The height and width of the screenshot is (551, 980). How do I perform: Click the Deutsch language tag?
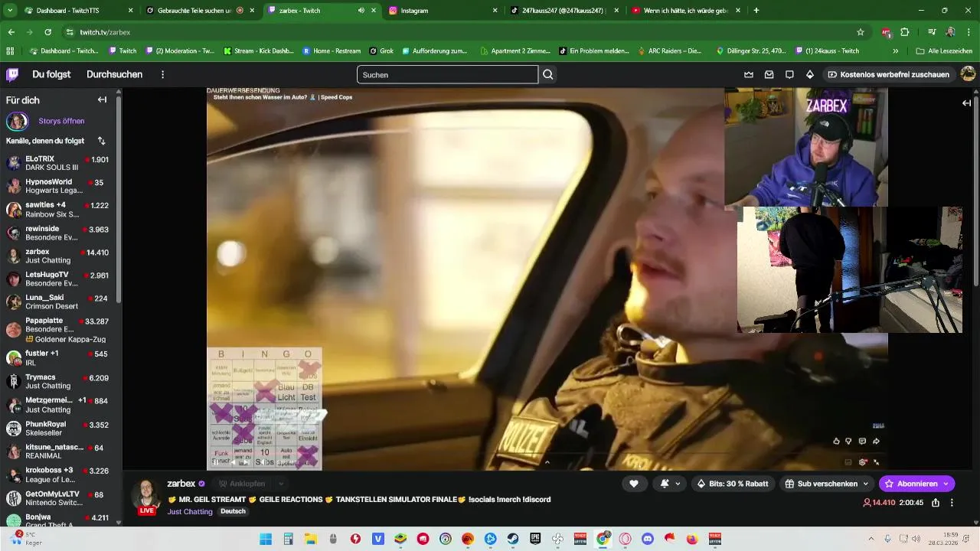(234, 511)
